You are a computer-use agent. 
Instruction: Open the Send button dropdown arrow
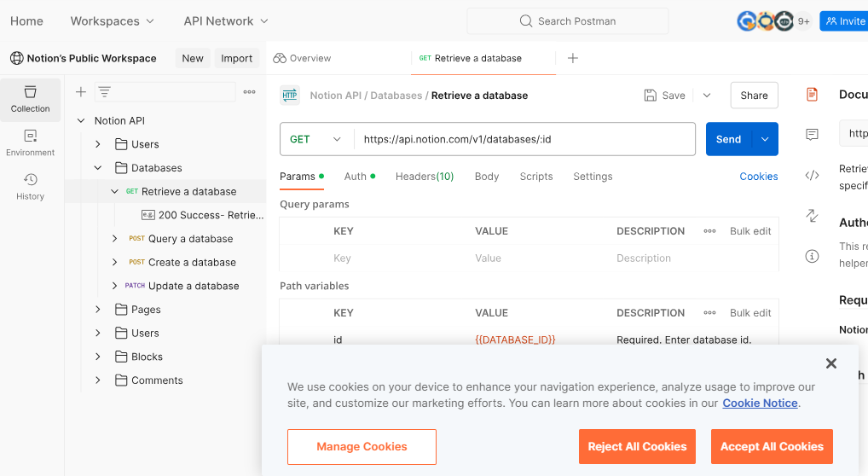coord(765,139)
